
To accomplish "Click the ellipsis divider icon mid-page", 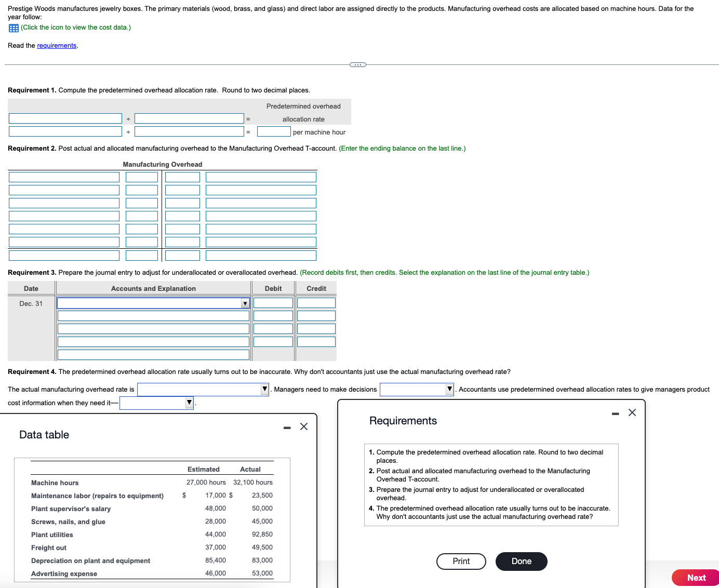I will 357,64.
